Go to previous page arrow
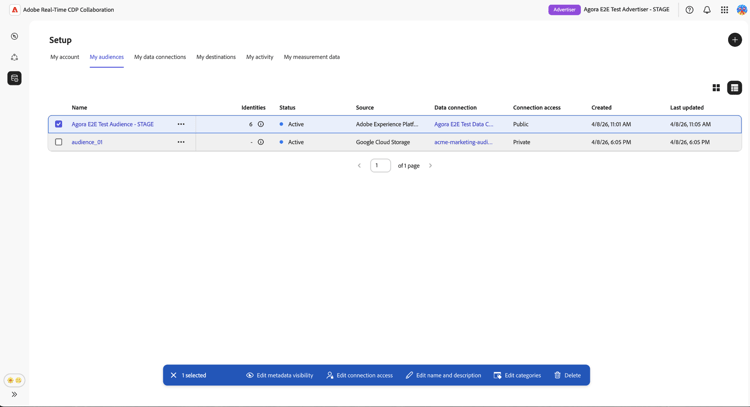The image size is (750, 407). click(359, 165)
